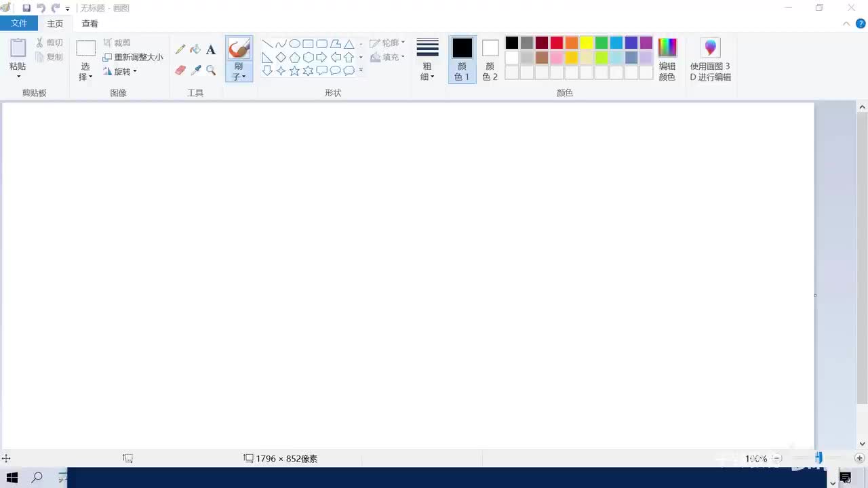Viewport: 868px width, 488px height.
Task: Choose the Triangle shape
Action: click(x=349, y=44)
